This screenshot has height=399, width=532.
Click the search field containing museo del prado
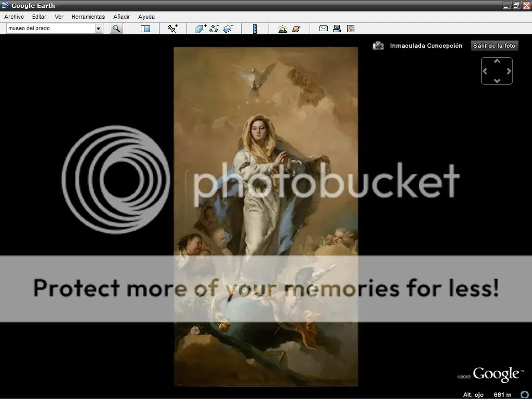(51, 29)
